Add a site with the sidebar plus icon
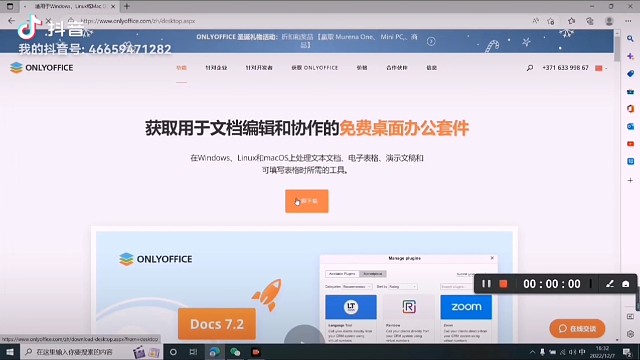Viewport: 640px width, 360px height. pos(630,180)
